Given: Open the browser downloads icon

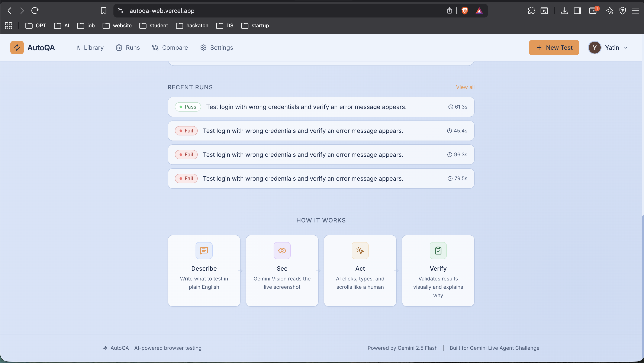Looking at the screenshot, I should click(x=564, y=11).
